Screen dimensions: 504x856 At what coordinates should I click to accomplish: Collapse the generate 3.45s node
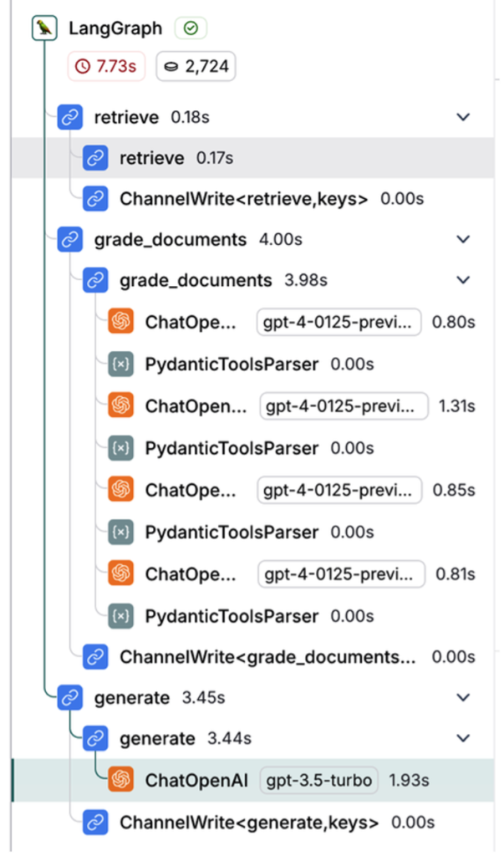463,697
